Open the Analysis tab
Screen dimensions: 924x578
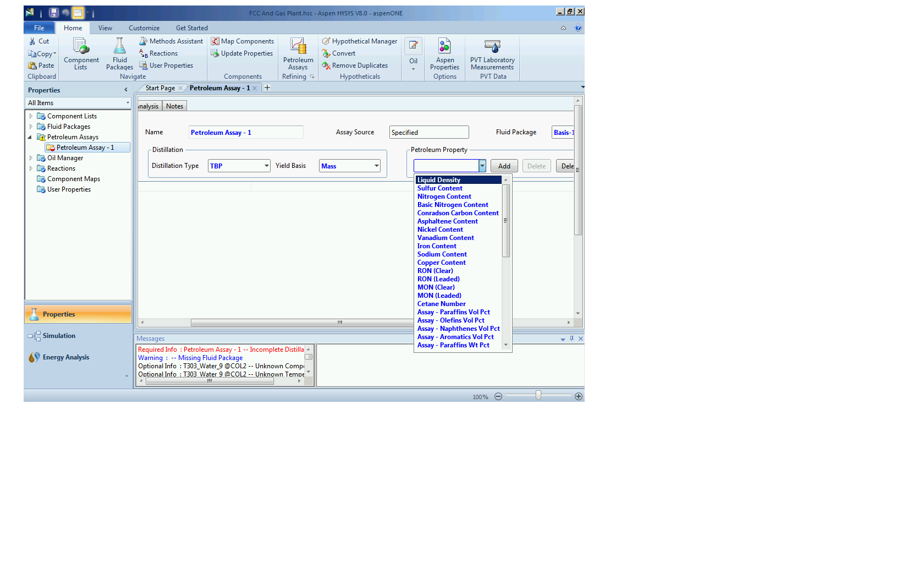[x=149, y=106]
